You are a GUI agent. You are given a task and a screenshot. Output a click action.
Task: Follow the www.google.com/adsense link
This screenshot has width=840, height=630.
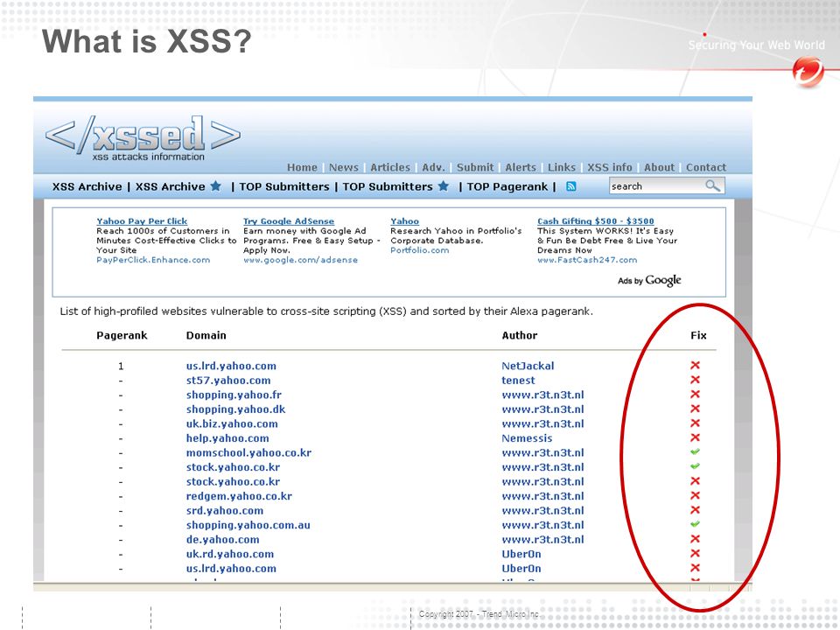point(300,260)
